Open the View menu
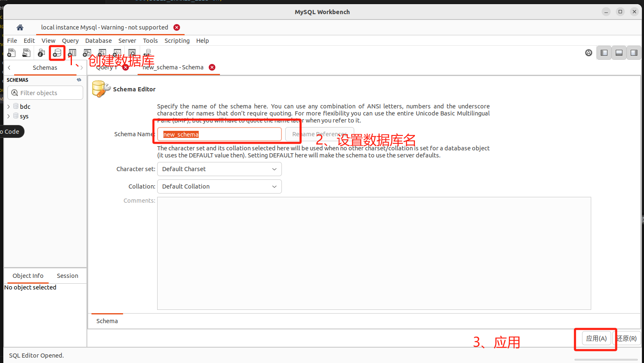This screenshot has height=363, width=644. [48, 41]
